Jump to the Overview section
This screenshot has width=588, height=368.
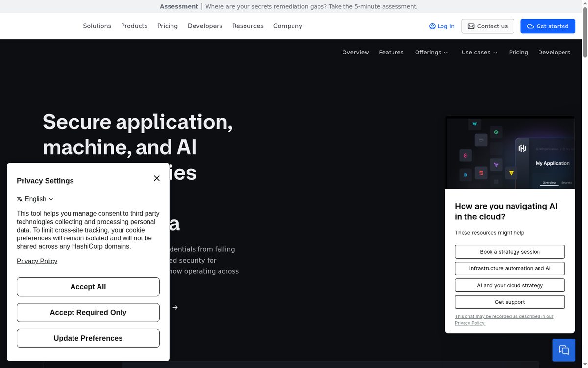(356, 53)
